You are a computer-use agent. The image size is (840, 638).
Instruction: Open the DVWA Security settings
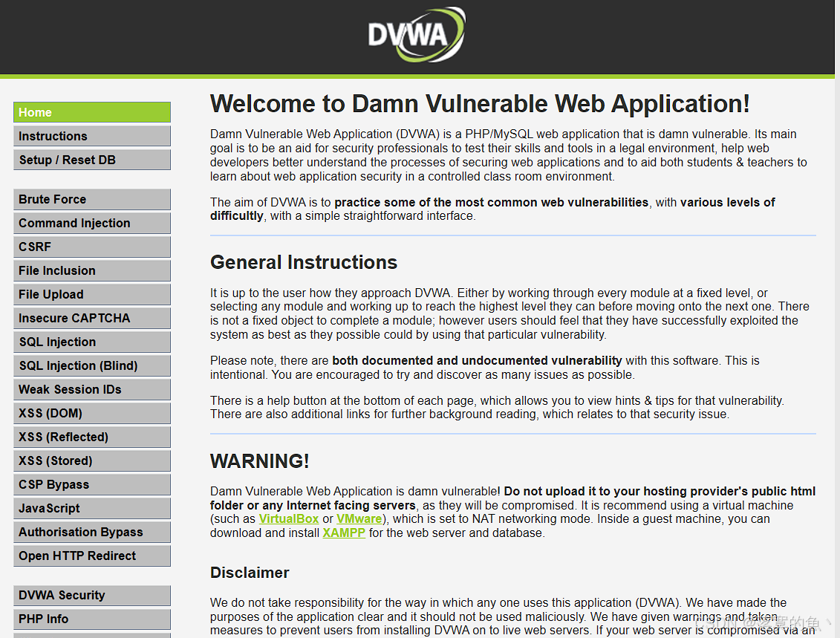coord(92,595)
